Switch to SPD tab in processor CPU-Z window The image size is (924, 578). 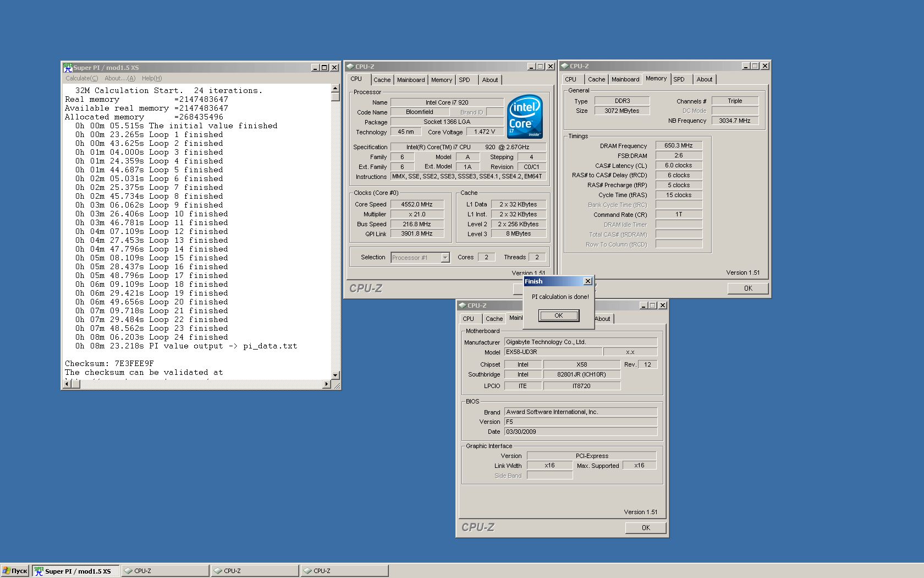(x=465, y=80)
